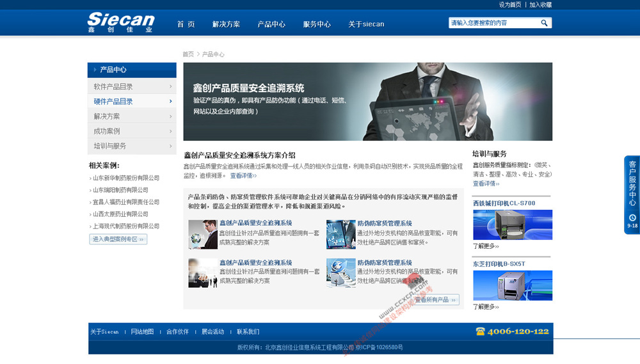This screenshot has width=640, height=364.
Task: Expand 成功案例 sidebar item
Action: click(132, 131)
